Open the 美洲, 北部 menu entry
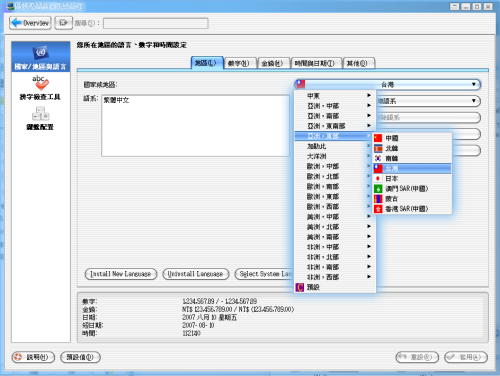500x376 pixels. [335, 227]
